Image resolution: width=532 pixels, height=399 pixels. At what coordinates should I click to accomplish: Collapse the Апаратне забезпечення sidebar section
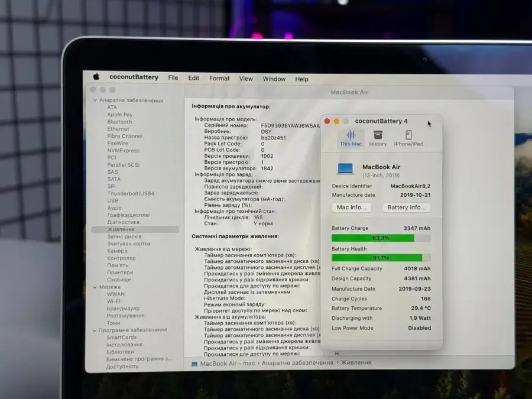click(96, 100)
